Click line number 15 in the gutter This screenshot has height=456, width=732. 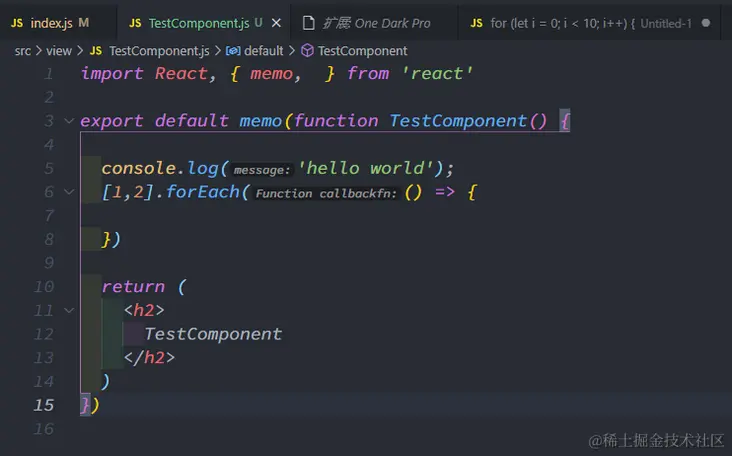click(x=44, y=405)
